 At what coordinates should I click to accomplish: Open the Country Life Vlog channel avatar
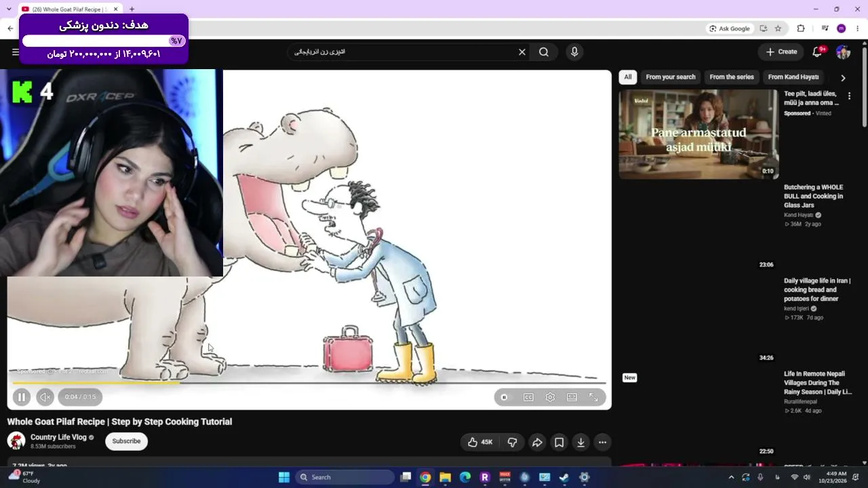tap(16, 441)
